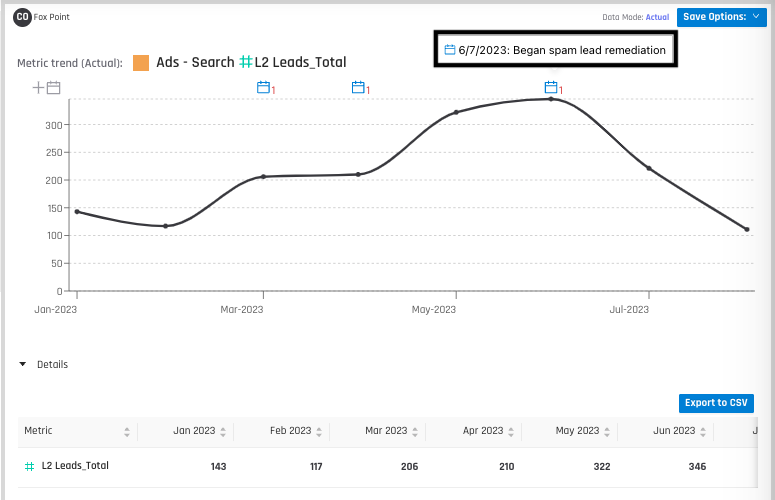Viewport: 775px width, 500px height.
Task: Sort by the Apr 2023 column
Action: (511, 432)
